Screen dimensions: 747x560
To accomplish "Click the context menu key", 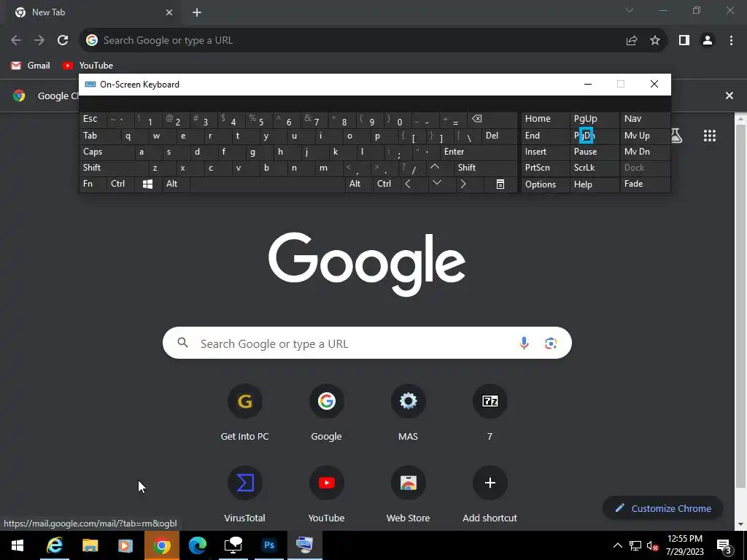I will 500,184.
